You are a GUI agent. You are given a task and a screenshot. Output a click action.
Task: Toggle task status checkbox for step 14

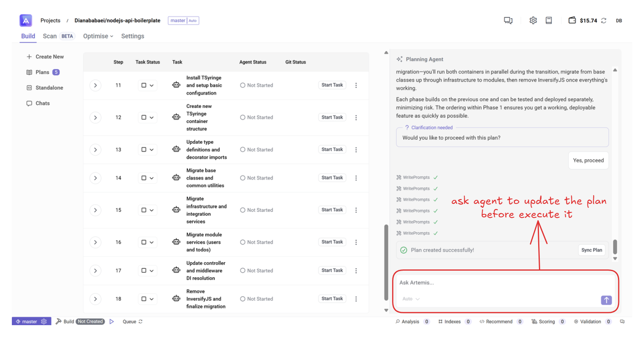(144, 178)
